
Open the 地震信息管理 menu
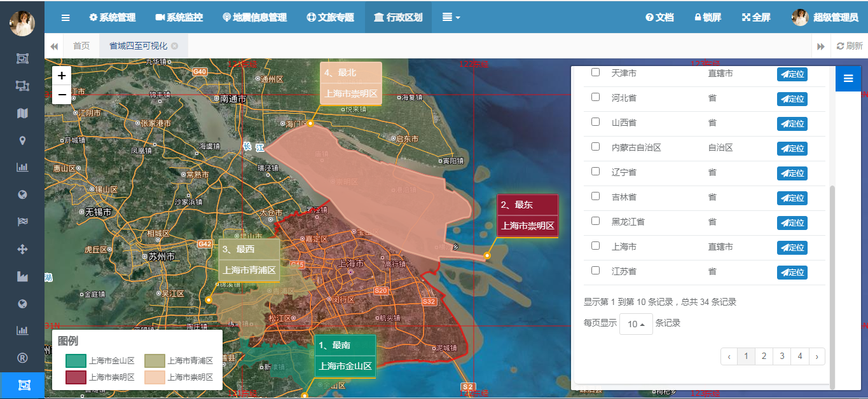coord(254,17)
